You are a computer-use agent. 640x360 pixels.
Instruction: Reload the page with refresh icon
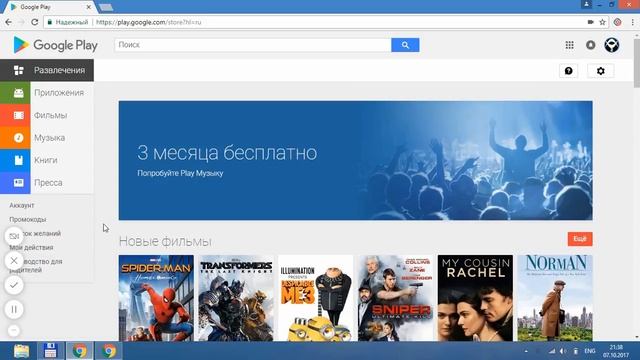click(35, 22)
